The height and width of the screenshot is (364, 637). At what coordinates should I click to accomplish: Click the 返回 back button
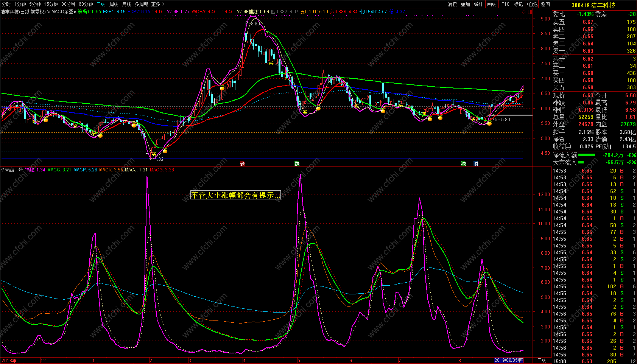(x=545, y=4)
